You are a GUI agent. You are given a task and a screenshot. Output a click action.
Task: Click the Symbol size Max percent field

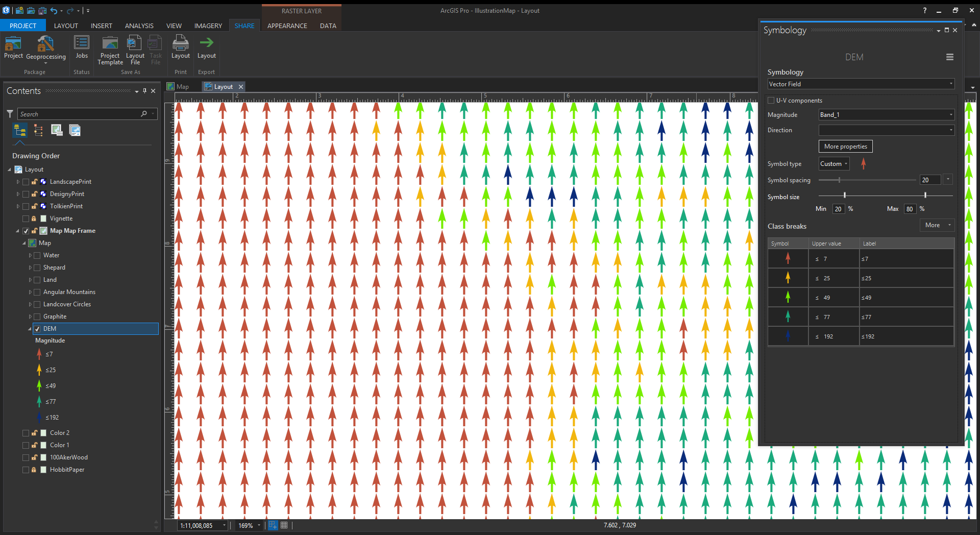(x=910, y=209)
